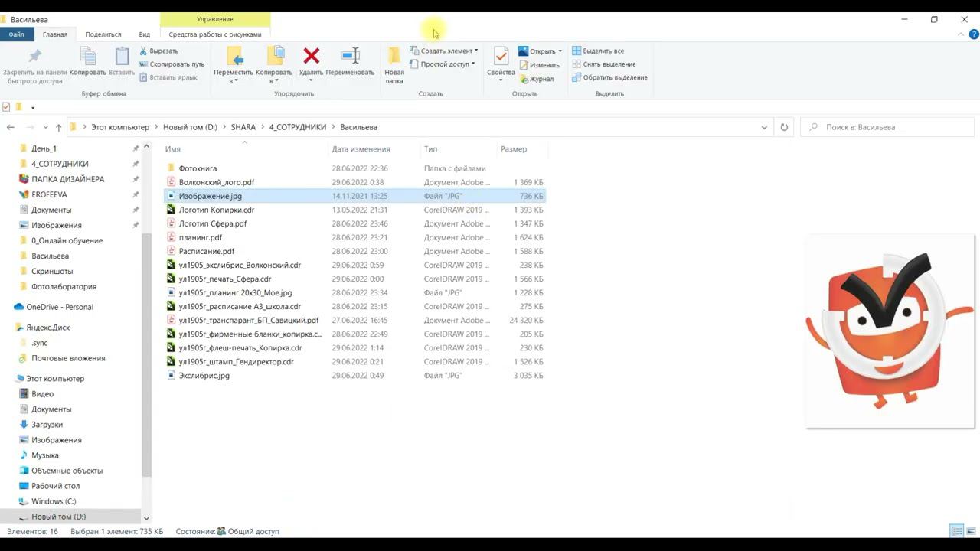Open ribbon help question icon

(975, 34)
